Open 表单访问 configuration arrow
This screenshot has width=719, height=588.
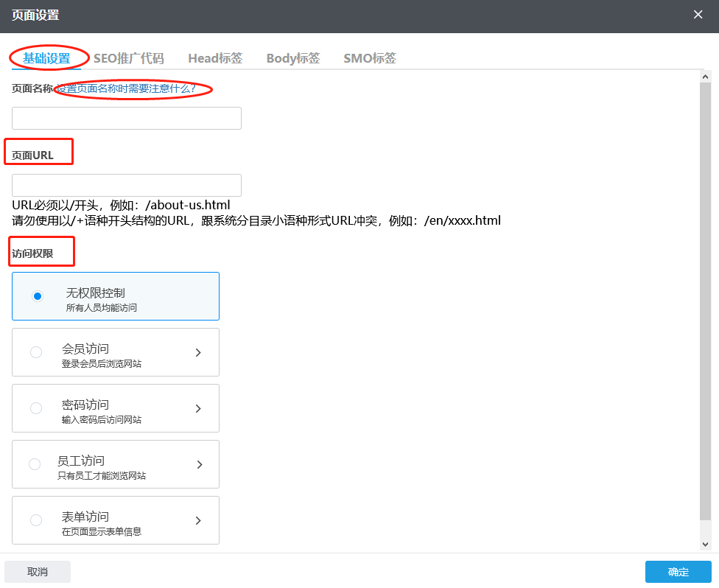(197, 520)
